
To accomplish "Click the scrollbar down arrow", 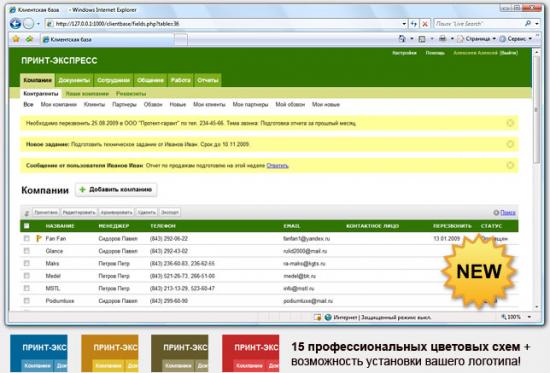I will (536, 307).
